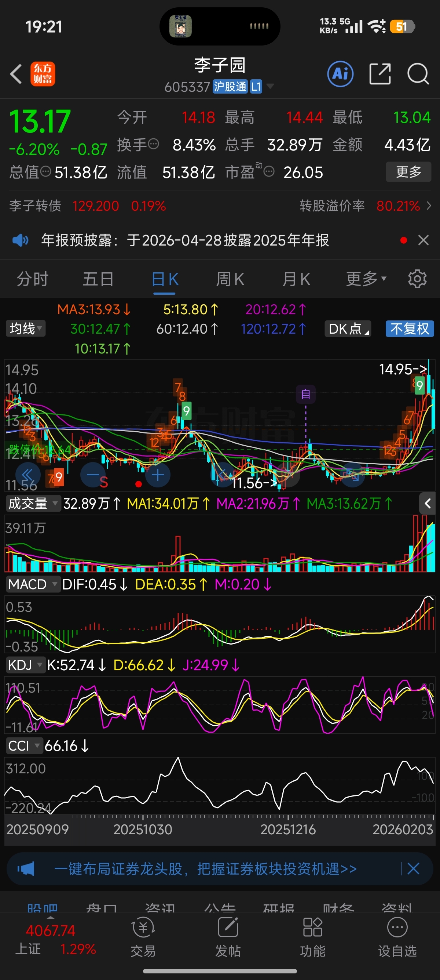The height and width of the screenshot is (980, 440).
Task: Open KDJ indicator dropdown
Action: pyautogui.click(x=25, y=665)
